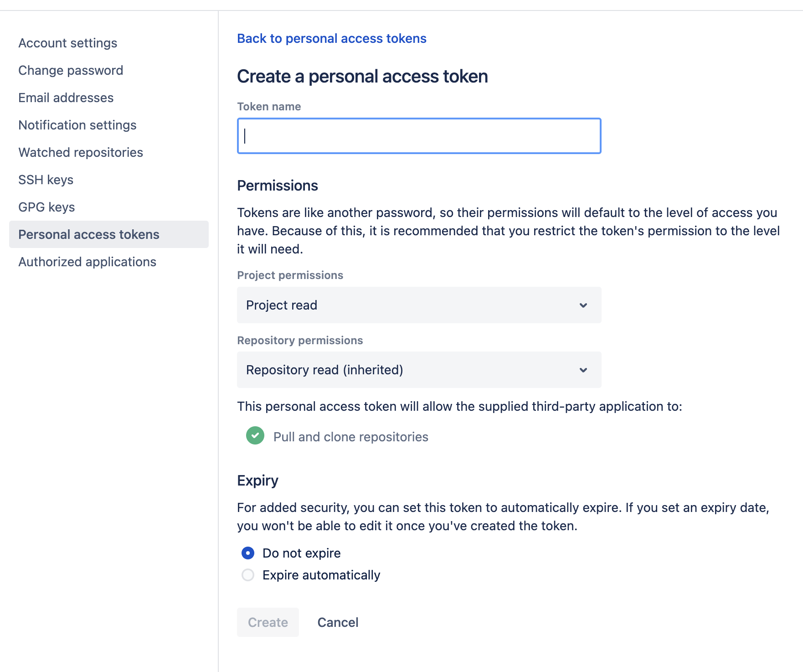Click the green checkmark beside Pull and clone repositories
803x672 pixels.
(x=255, y=436)
